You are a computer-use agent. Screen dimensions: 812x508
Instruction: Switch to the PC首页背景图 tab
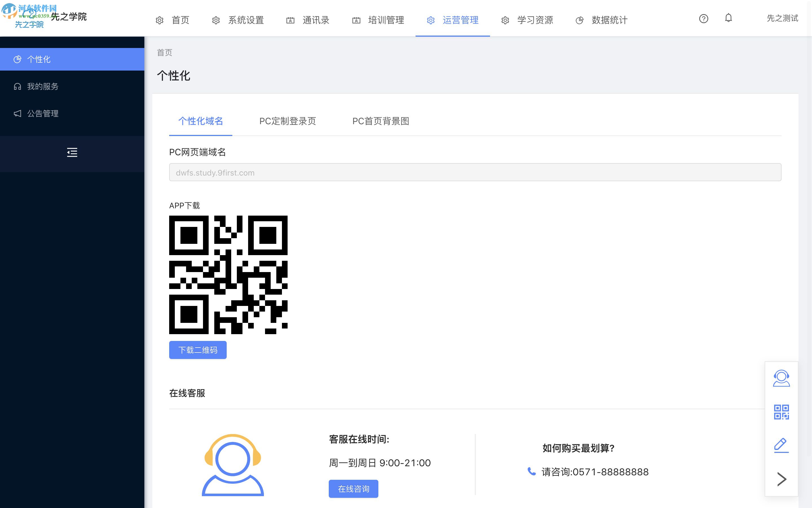[381, 121]
